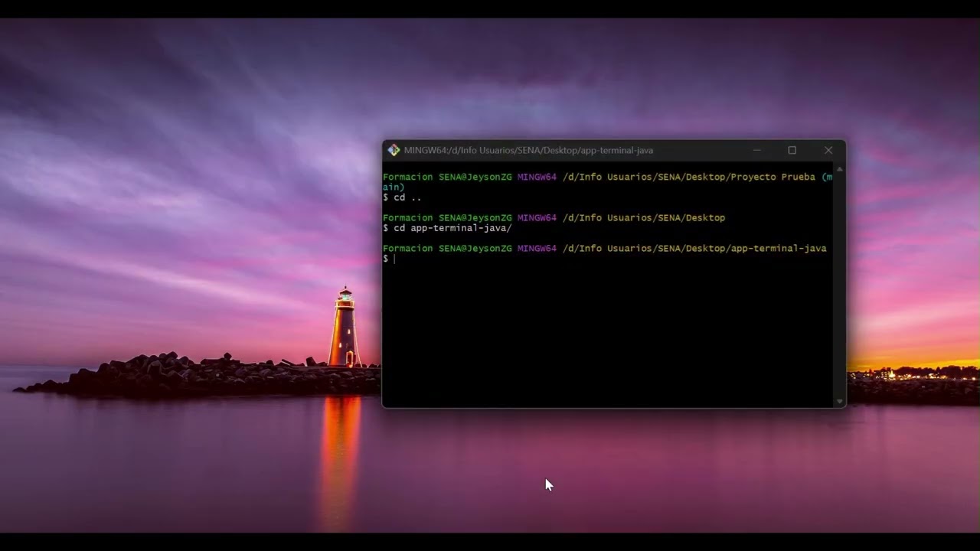Click the terminal scrollbar down arrow

tap(840, 401)
